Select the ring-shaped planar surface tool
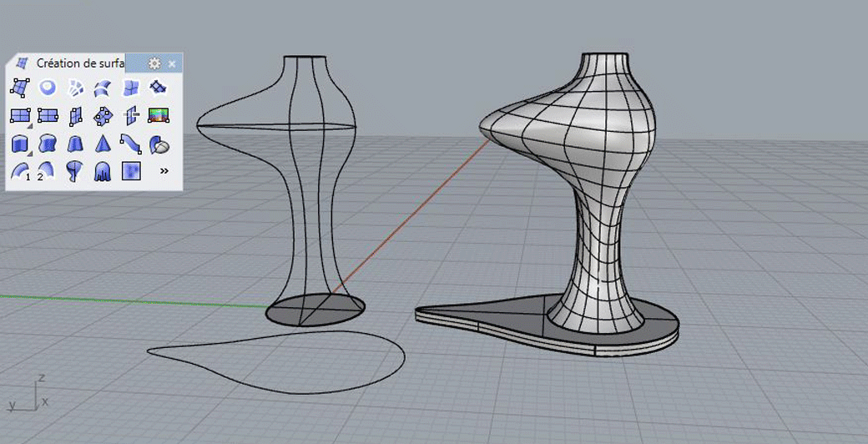The height and width of the screenshot is (444, 868). [x=48, y=87]
